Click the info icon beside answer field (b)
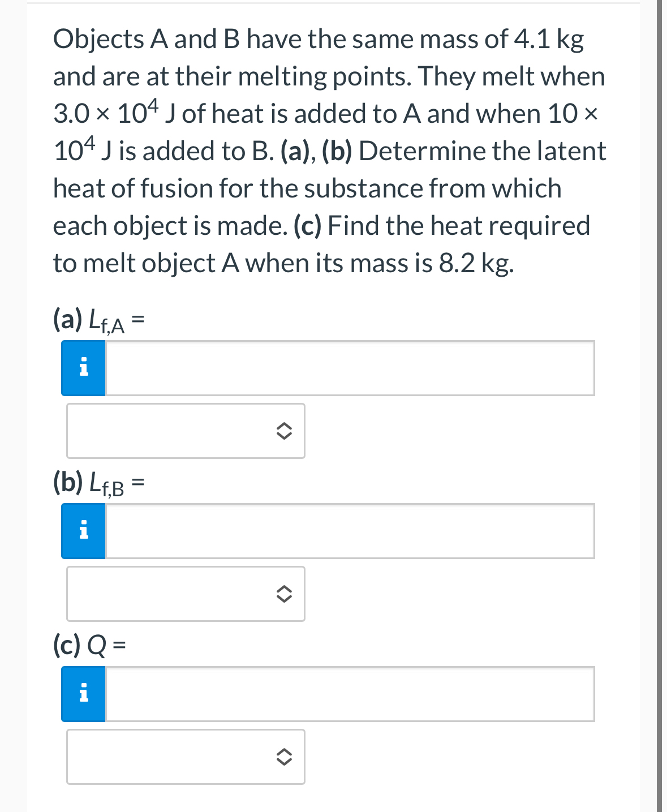 click(83, 531)
